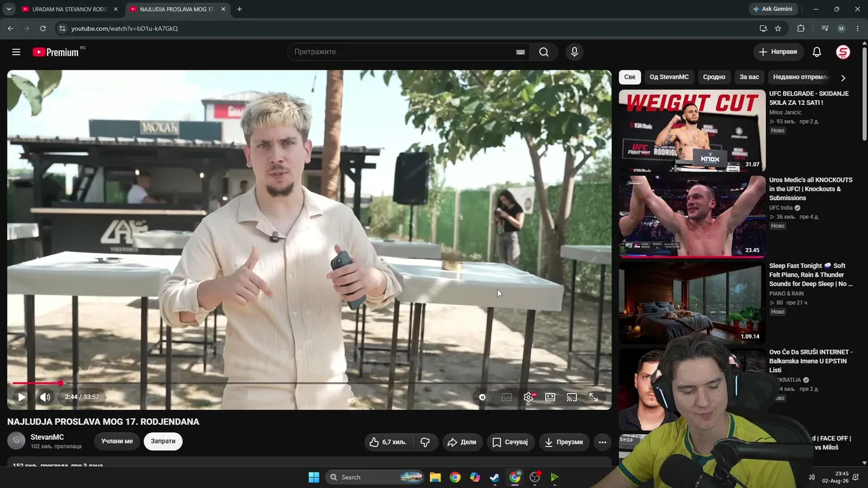Enter fullscreen on the video player
This screenshot has height=488, width=868.
593,397
